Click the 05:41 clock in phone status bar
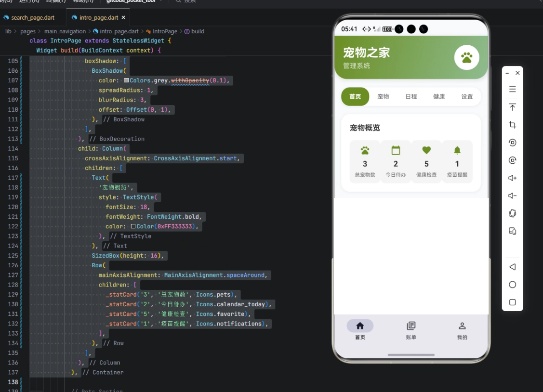Screen dimensions: 543x392 point(349,29)
